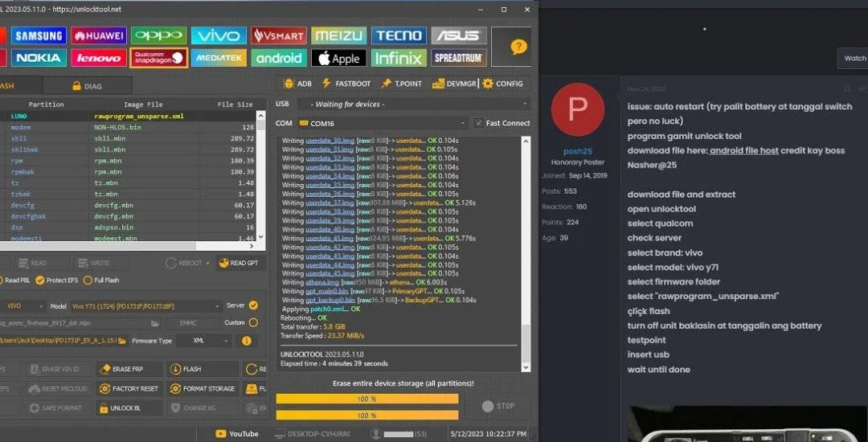Browse for firehose loader file icon
Screen dimensions: 868x442
click(x=155, y=323)
